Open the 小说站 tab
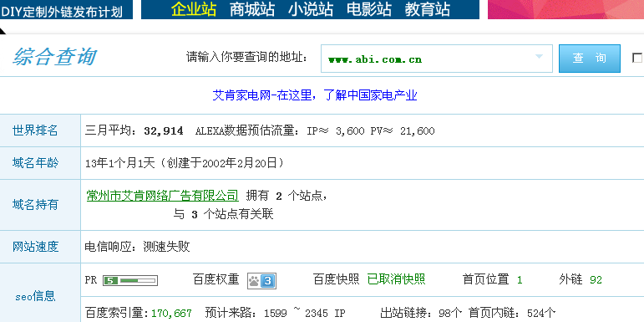This screenshot has width=644, height=322. 311,9
